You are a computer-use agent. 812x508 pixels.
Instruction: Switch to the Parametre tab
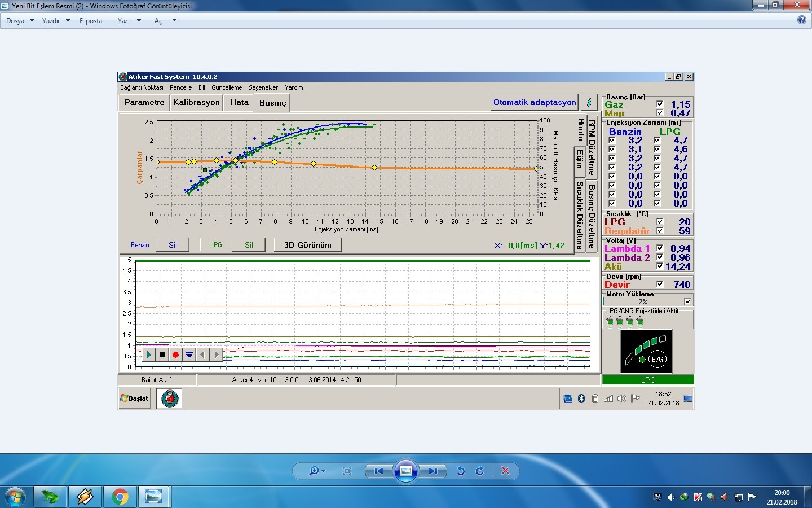coord(144,102)
